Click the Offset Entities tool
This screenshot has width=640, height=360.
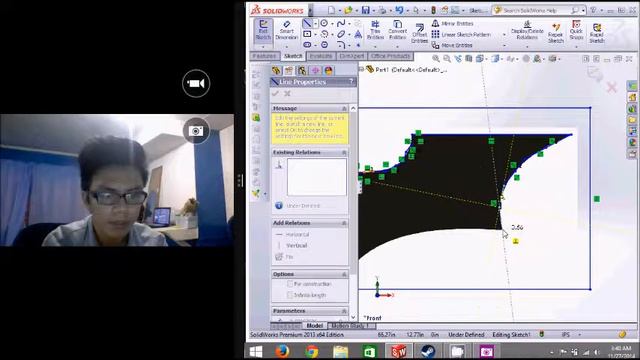pos(419,33)
